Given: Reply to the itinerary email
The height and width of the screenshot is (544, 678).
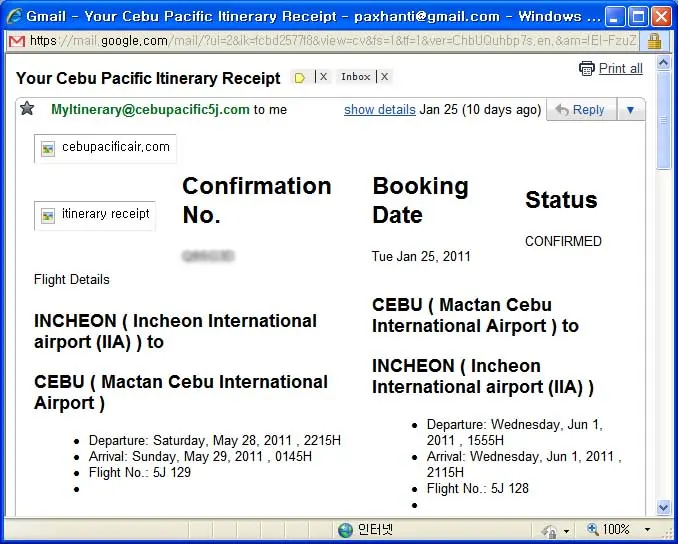Looking at the screenshot, I should pos(581,110).
